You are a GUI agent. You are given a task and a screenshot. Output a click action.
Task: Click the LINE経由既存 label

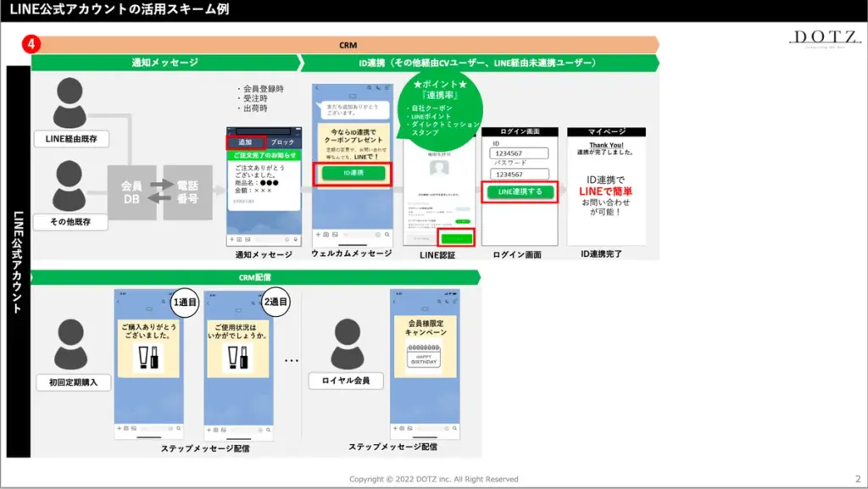point(71,139)
